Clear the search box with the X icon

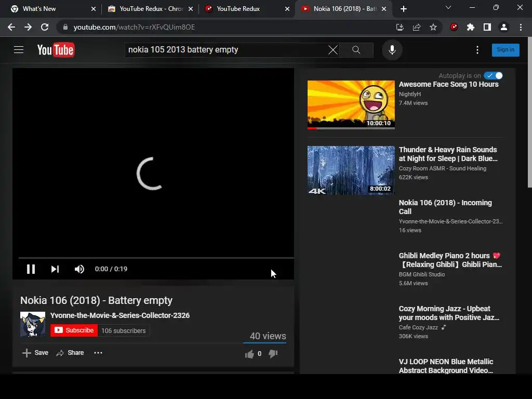(x=333, y=50)
